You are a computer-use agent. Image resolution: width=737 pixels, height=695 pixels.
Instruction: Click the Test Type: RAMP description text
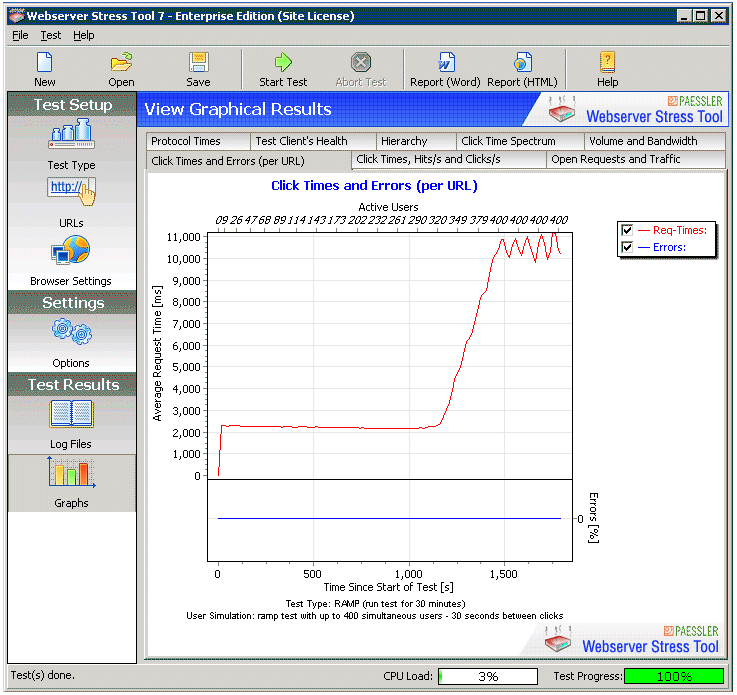375,603
